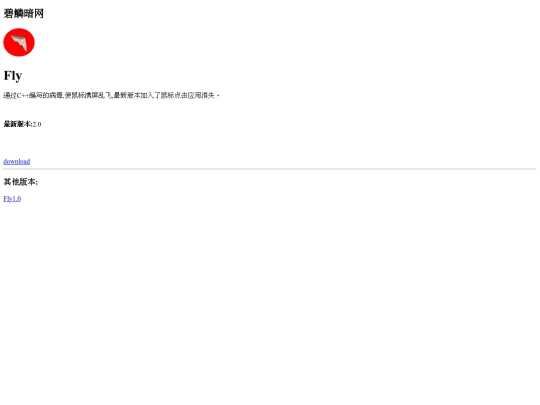The image size is (540, 405).
Task: Click the large Fly heading
Action: (x=13, y=75)
